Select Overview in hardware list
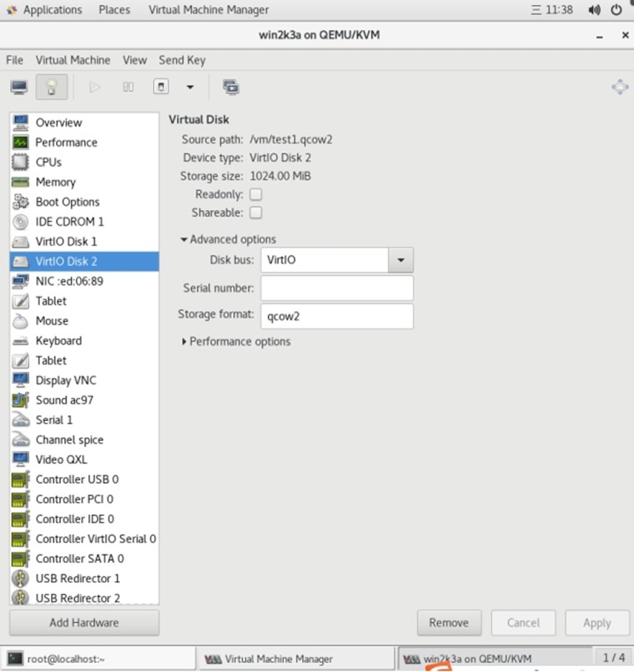 point(84,123)
